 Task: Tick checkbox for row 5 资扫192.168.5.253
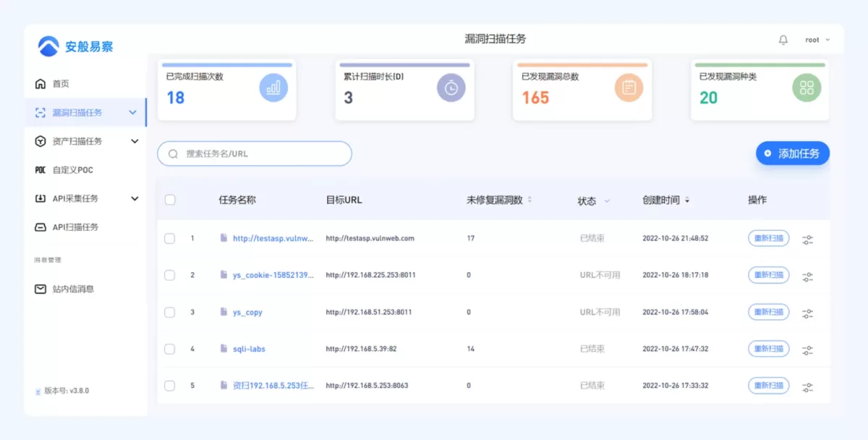click(x=170, y=386)
